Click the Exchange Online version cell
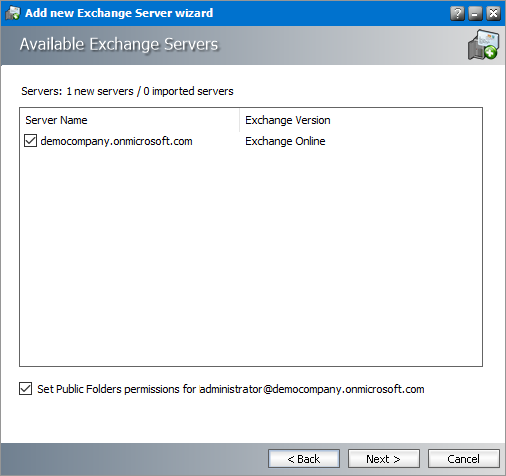The image size is (506, 476). click(285, 141)
